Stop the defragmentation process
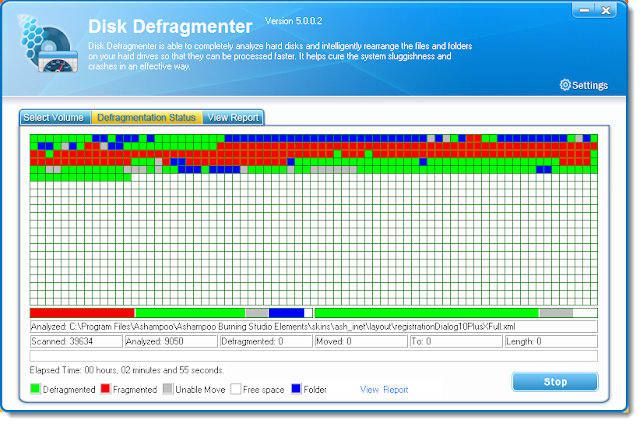 coord(555,382)
